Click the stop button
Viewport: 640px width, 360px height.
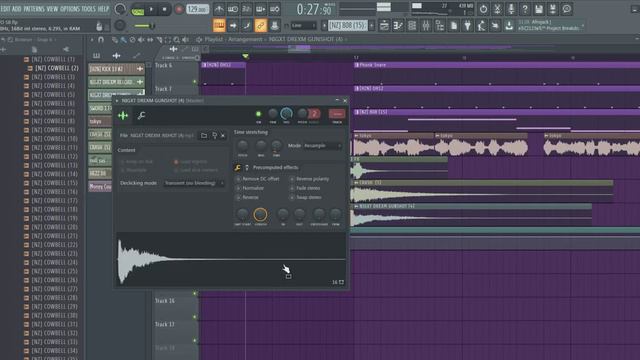point(164,9)
